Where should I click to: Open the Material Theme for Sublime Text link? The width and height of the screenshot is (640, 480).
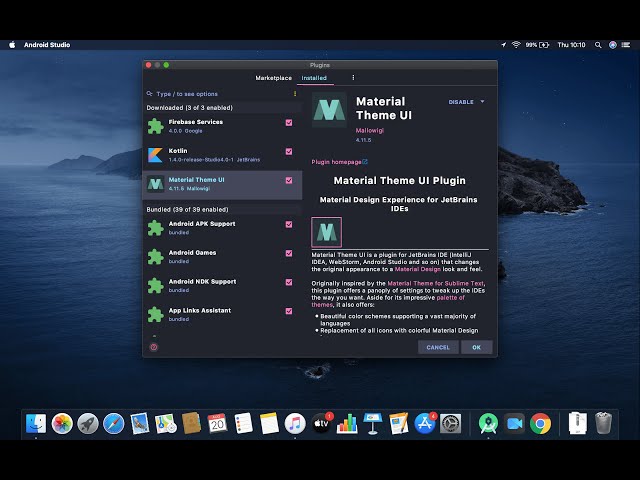coord(435,283)
